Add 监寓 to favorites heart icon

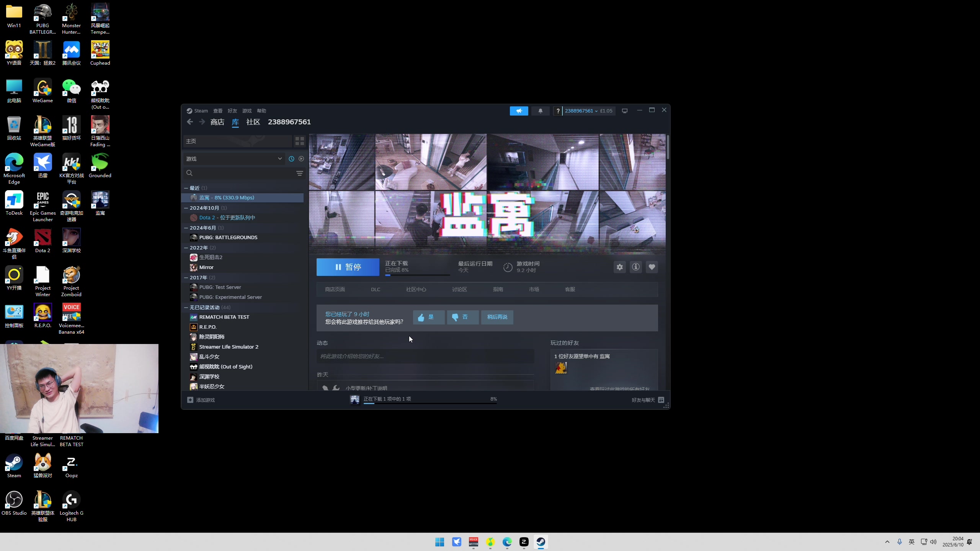pyautogui.click(x=652, y=267)
